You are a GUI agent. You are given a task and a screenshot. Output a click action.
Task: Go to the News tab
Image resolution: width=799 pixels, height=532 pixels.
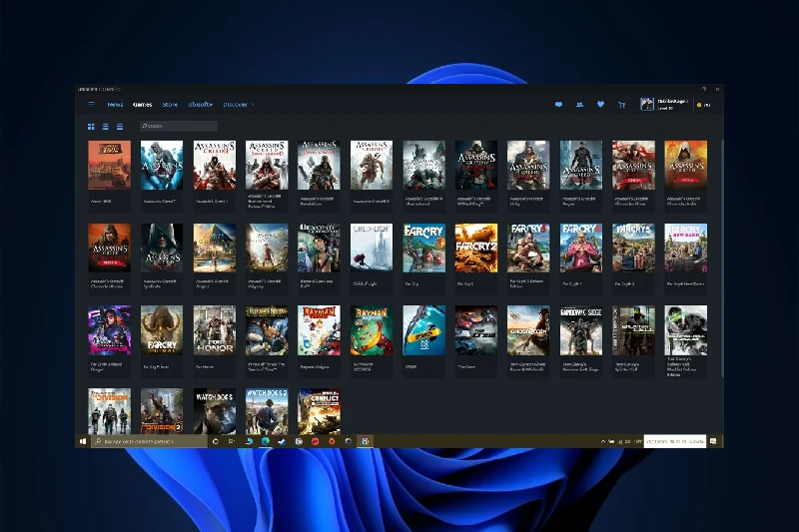coord(116,104)
